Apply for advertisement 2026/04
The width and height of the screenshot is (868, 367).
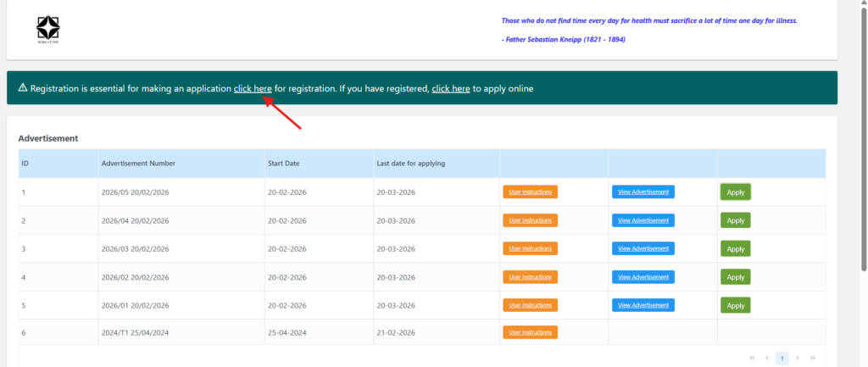pos(735,220)
